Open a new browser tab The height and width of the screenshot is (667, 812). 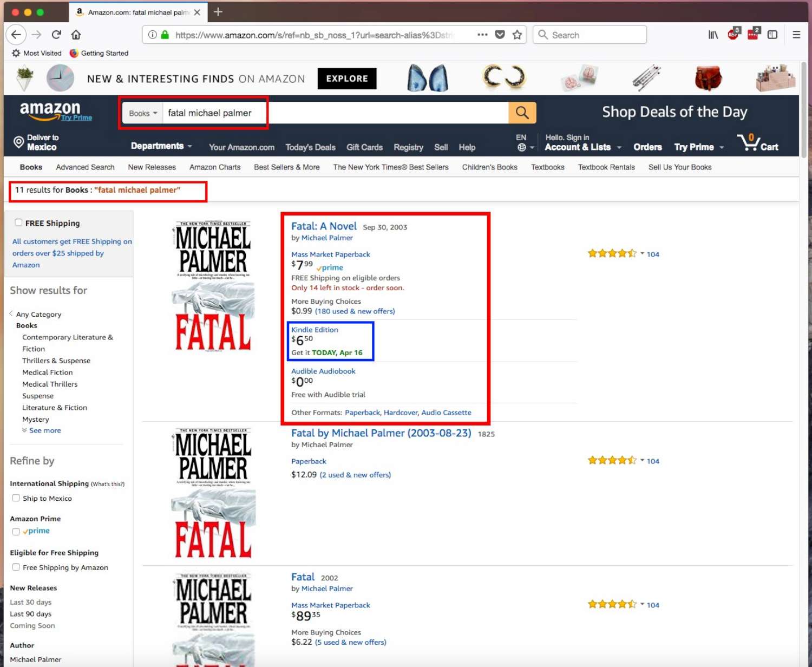point(218,12)
